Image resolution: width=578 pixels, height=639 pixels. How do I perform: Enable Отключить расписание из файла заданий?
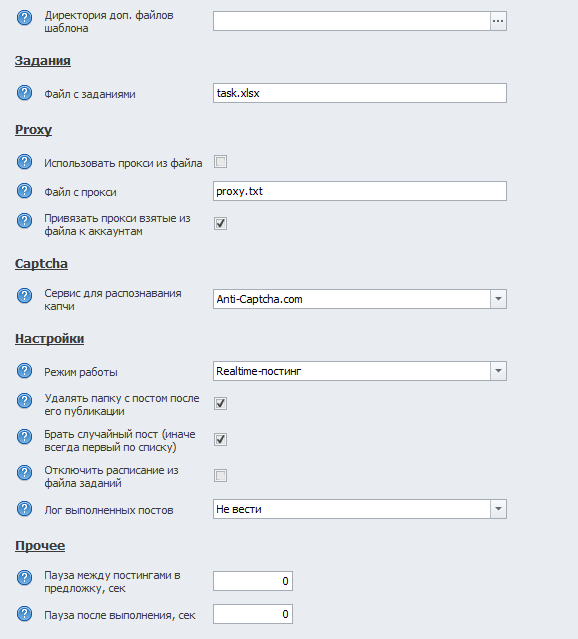[x=221, y=476]
